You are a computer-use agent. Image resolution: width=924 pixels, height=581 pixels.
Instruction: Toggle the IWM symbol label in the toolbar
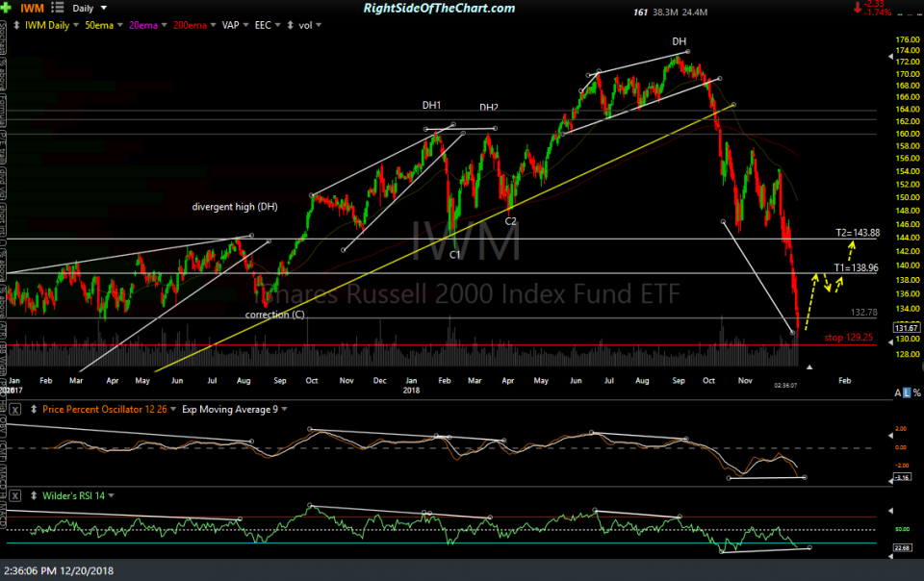click(x=32, y=7)
